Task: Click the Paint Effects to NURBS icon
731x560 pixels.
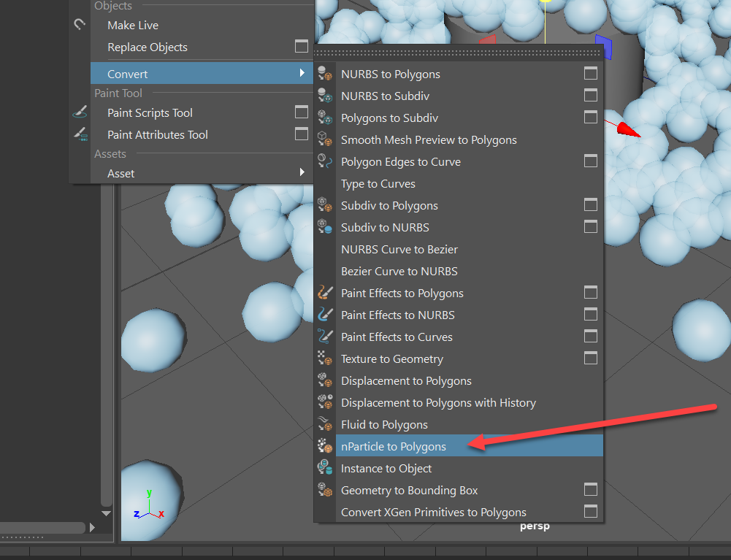Action: pyautogui.click(x=325, y=315)
